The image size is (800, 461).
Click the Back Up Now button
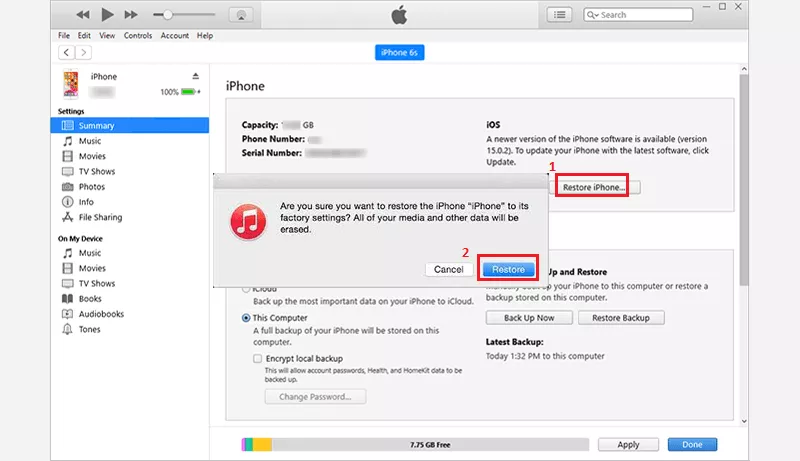[529, 318]
